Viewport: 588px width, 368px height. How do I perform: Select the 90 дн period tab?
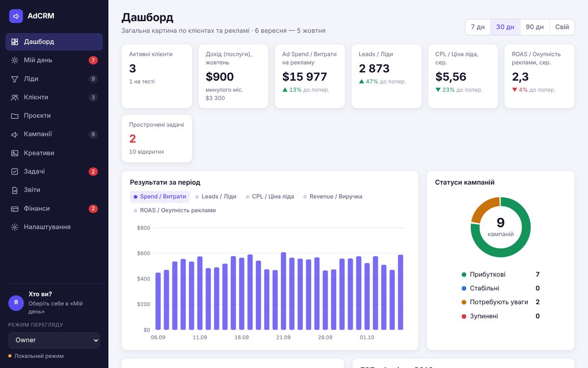535,27
